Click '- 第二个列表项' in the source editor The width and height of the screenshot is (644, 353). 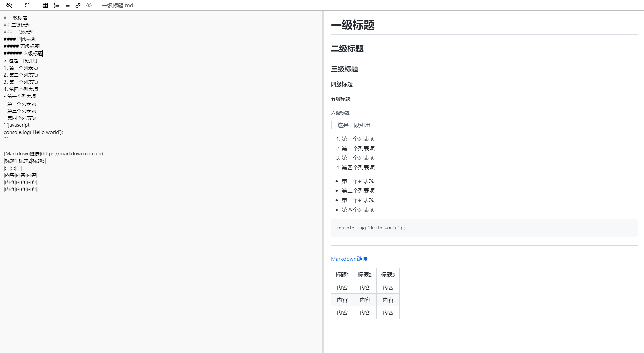[20, 104]
